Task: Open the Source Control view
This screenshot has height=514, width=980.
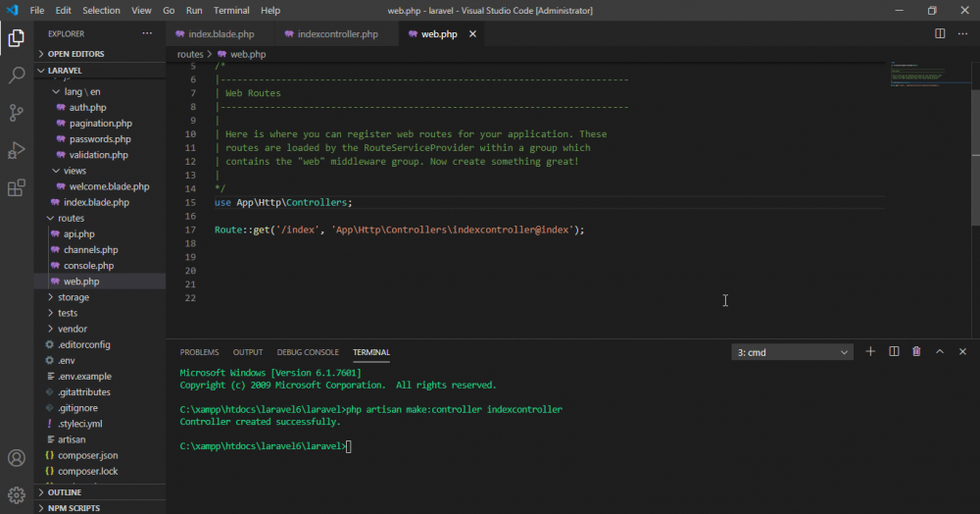Action: point(17,113)
